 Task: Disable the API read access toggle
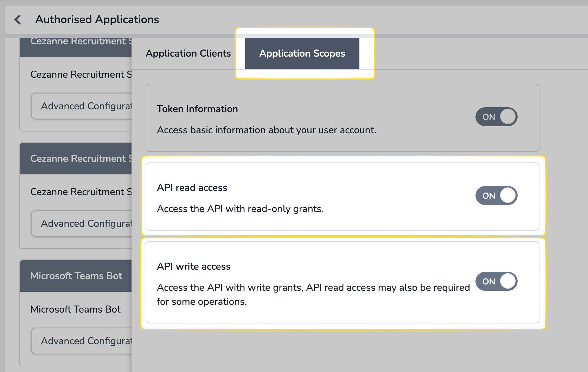tap(496, 195)
